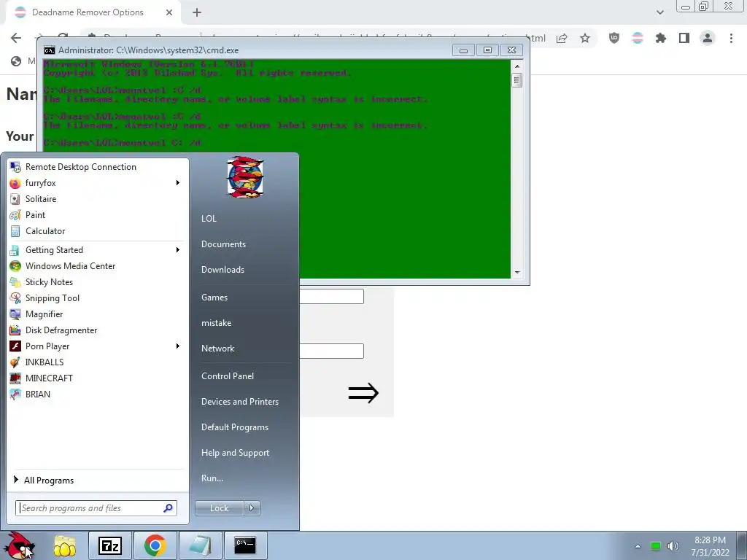The width and height of the screenshot is (747, 560).
Task: Toggle Chrome side panel
Action: 684,38
